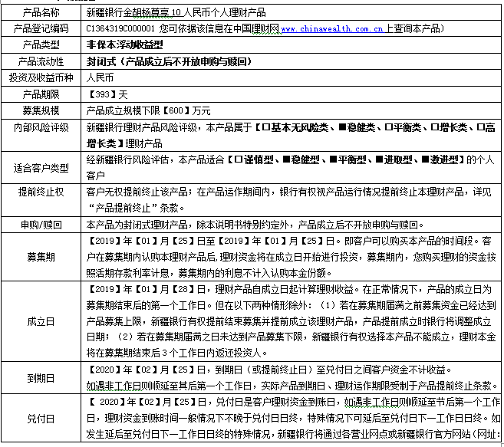Select the 封闭式 liquidity description text

[169, 61]
